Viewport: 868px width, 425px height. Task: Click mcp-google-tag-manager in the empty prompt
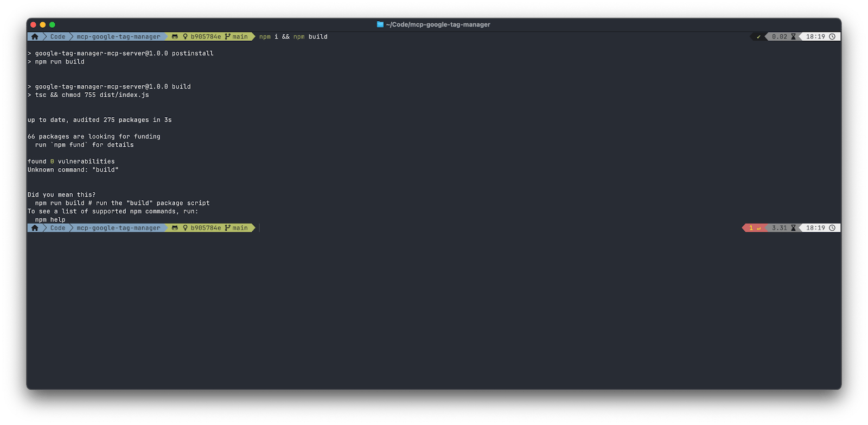[118, 228]
